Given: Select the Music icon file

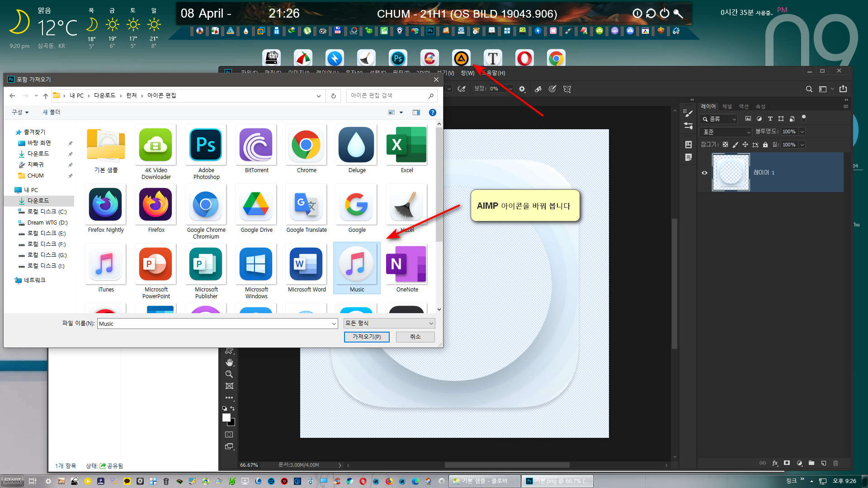Looking at the screenshot, I should click(x=357, y=268).
